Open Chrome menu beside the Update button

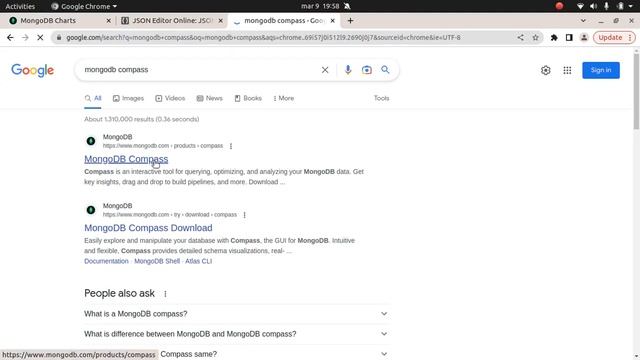tap(630, 38)
